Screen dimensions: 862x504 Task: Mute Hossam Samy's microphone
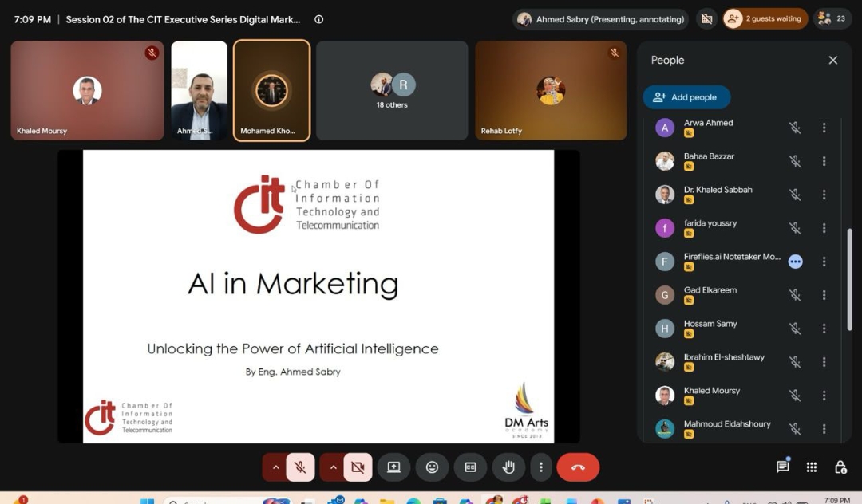(x=795, y=329)
